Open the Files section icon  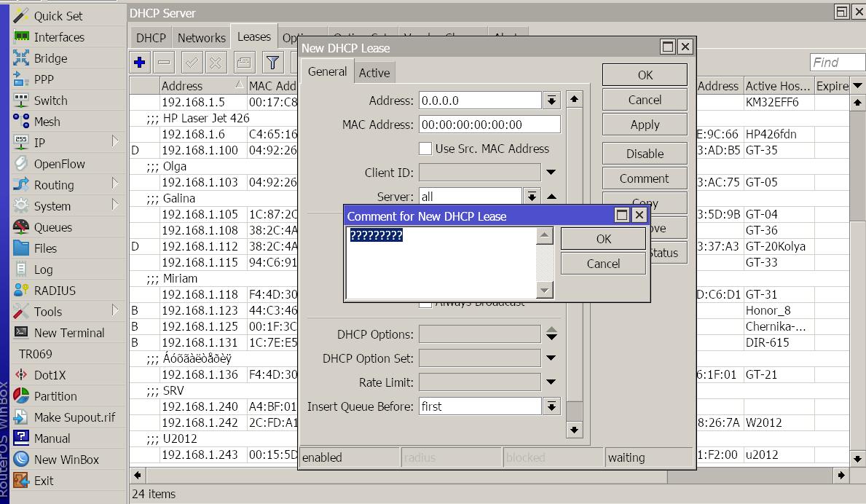(21, 248)
